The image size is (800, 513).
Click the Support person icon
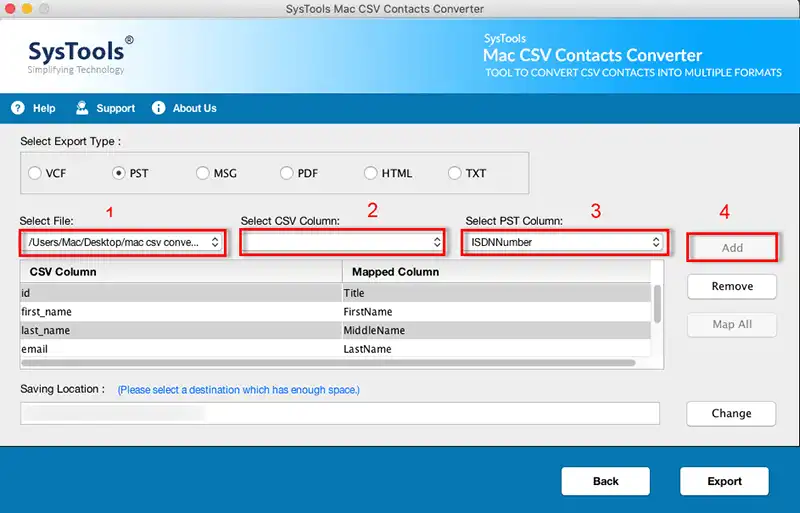tap(82, 108)
